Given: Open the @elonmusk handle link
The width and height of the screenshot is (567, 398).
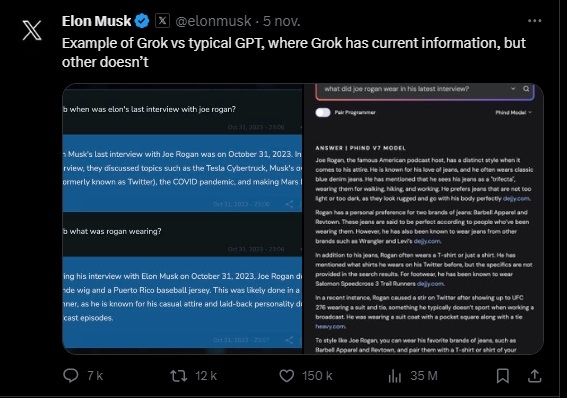Looking at the screenshot, I should pyautogui.click(x=213, y=21).
